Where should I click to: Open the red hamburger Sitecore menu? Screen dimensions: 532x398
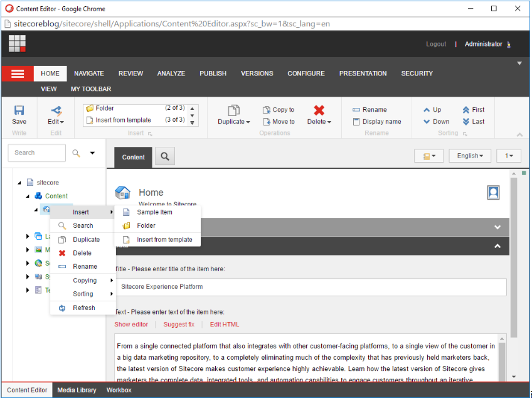(18, 73)
